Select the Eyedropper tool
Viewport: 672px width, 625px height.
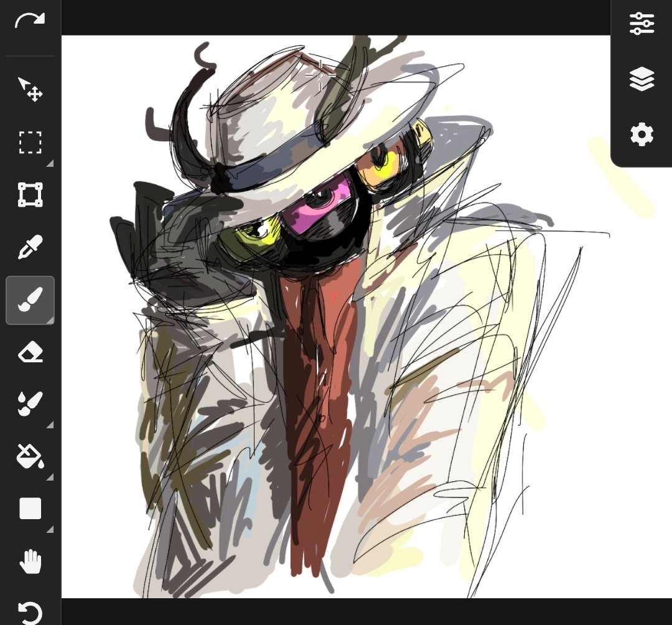pos(30,247)
